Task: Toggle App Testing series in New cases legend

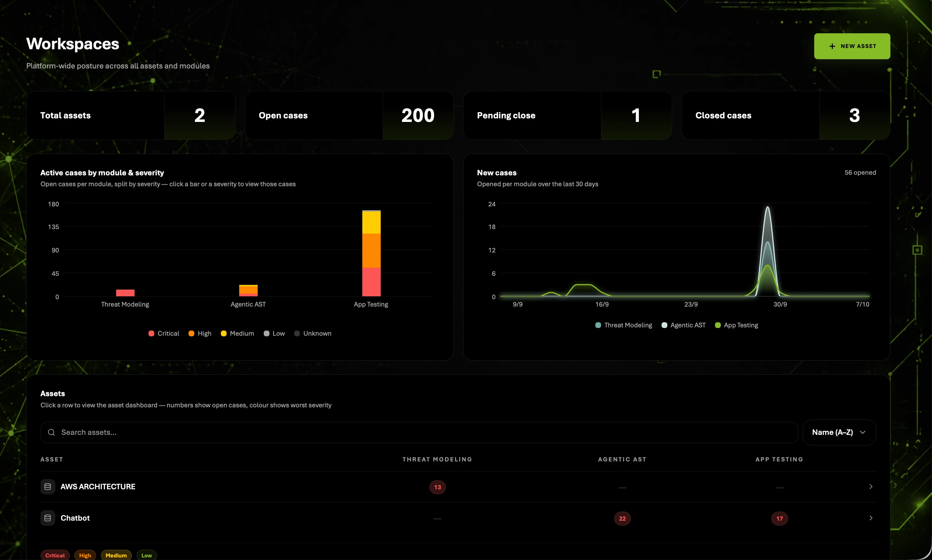Action: pyautogui.click(x=736, y=325)
